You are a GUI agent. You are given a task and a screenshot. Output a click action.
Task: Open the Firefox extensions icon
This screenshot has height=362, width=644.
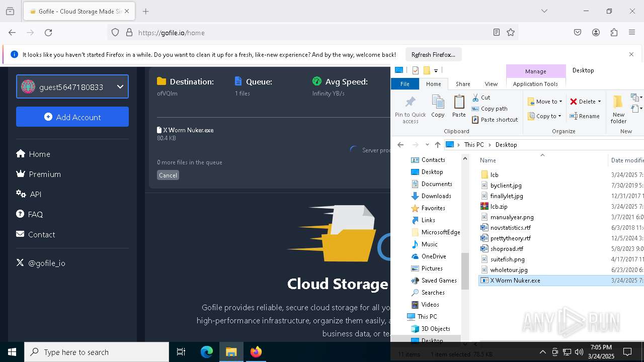coord(614,33)
